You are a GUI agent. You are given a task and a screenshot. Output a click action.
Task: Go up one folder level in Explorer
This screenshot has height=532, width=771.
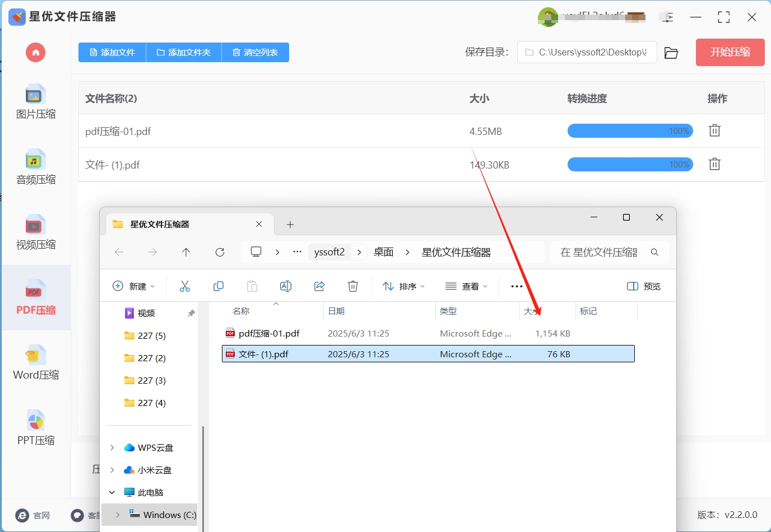coord(186,253)
